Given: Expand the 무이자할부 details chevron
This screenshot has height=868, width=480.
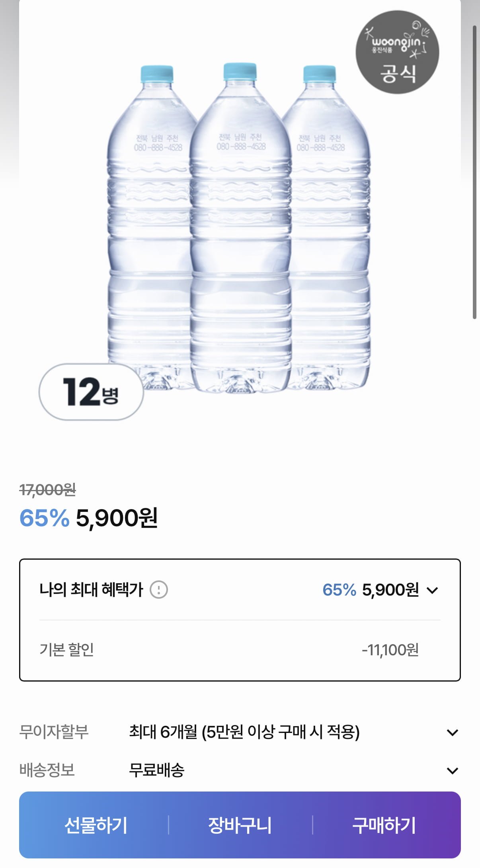Looking at the screenshot, I should pos(452,732).
